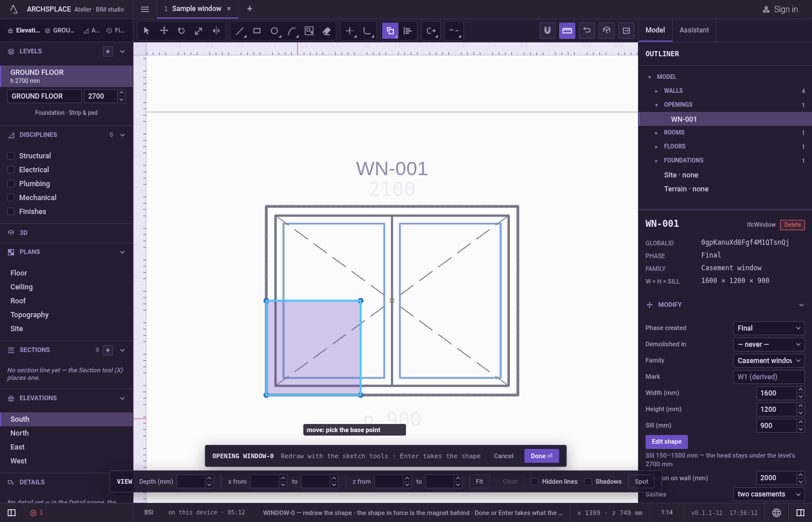The image size is (812, 522).
Task: Enable the Structural discipline checkbox
Action: [x=10, y=156]
